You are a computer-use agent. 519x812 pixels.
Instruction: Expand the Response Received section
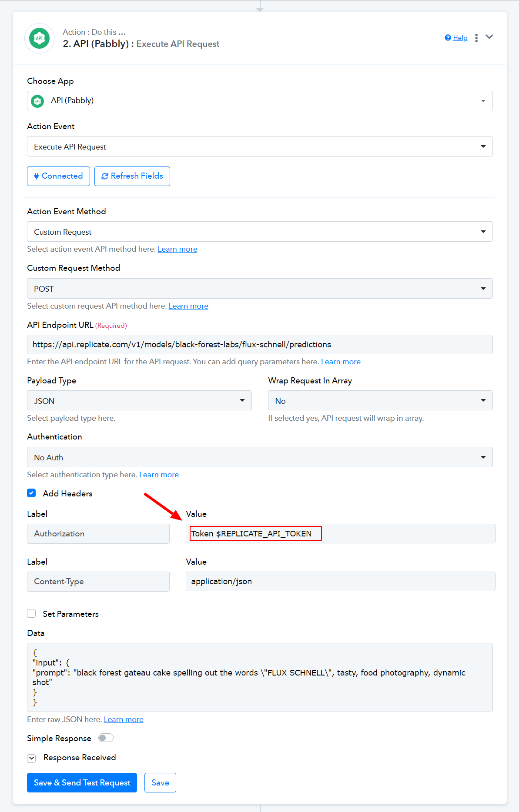point(31,758)
